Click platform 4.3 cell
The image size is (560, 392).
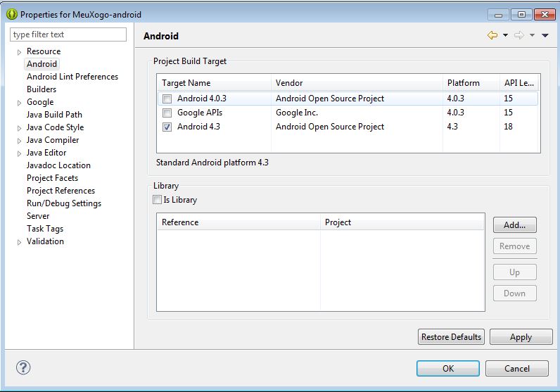click(452, 127)
